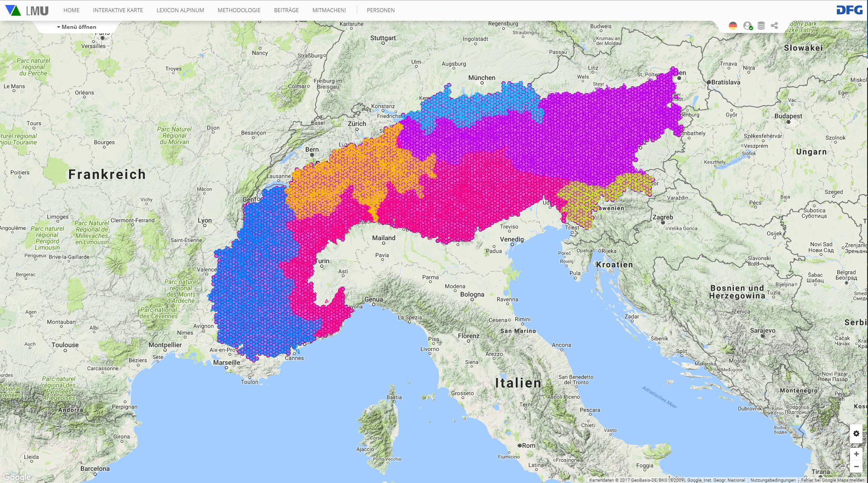Click the database stack icon
Viewport: 868px width, 483px height.
pyautogui.click(x=761, y=26)
